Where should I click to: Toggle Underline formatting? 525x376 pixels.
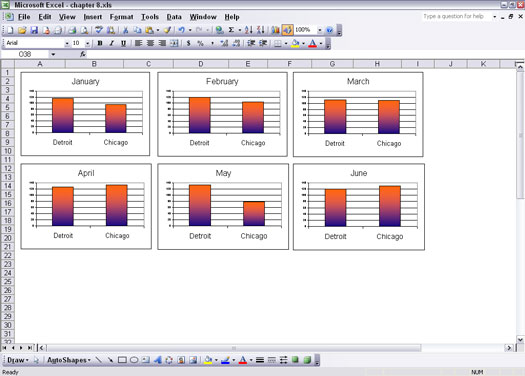tap(123, 43)
